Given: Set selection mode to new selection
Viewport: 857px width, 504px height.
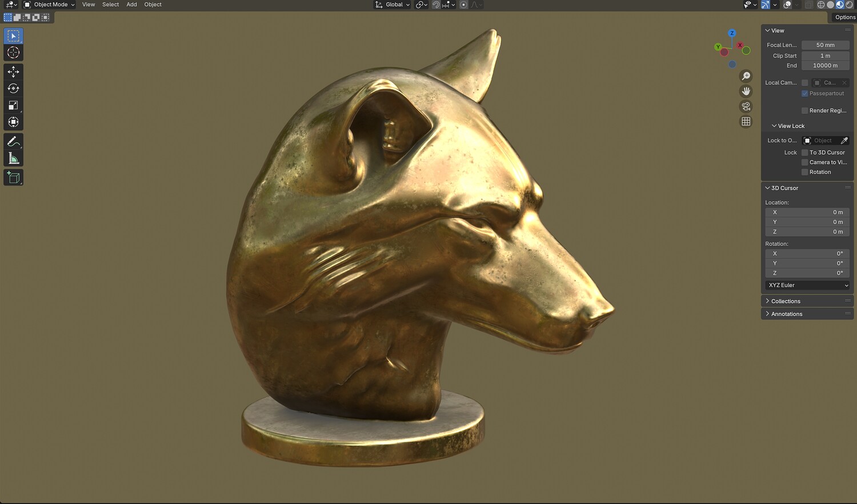Looking at the screenshot, I should 8,17.
